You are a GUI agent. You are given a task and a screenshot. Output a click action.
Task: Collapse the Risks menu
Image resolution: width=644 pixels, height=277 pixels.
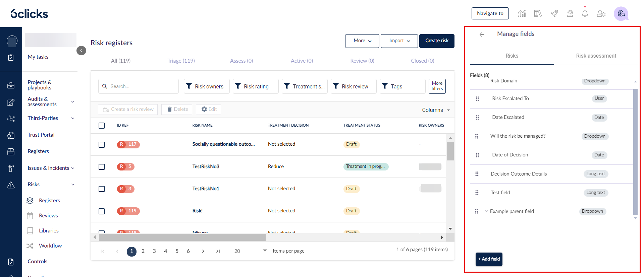click(73, 185)
